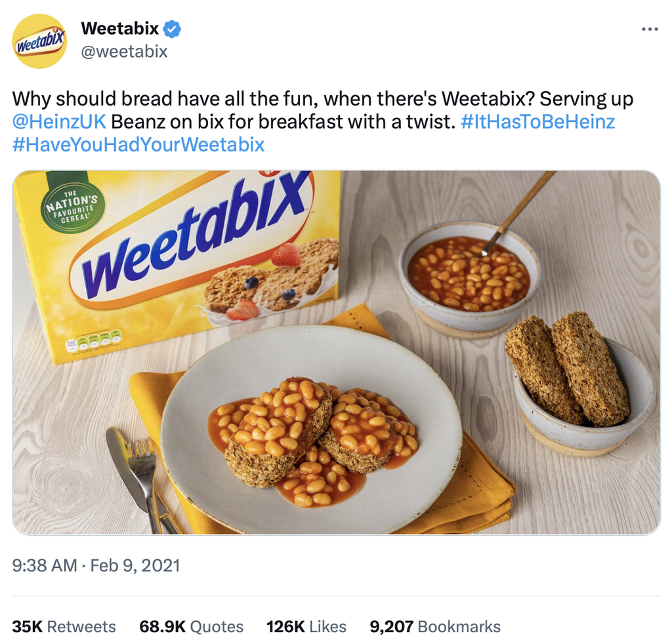Click the bowl of baked beans with spoon
Viewport: 672px width, 642px height.
469,275
